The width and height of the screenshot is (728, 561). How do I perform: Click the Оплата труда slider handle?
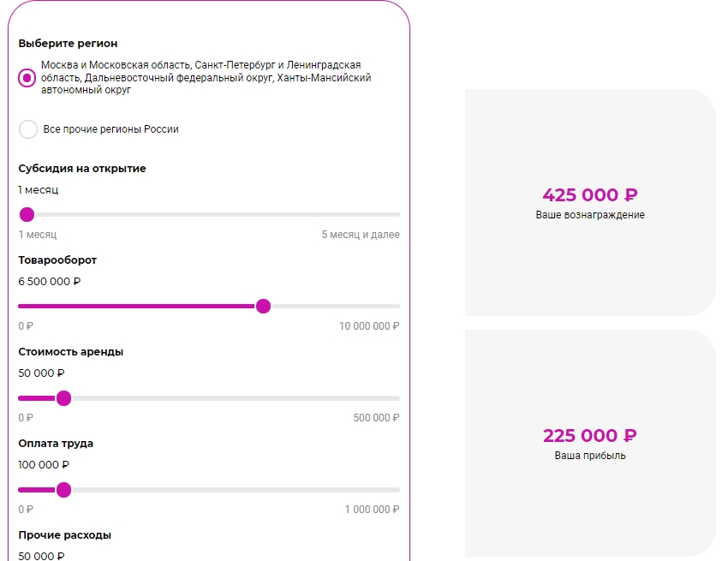coord(63,489)
